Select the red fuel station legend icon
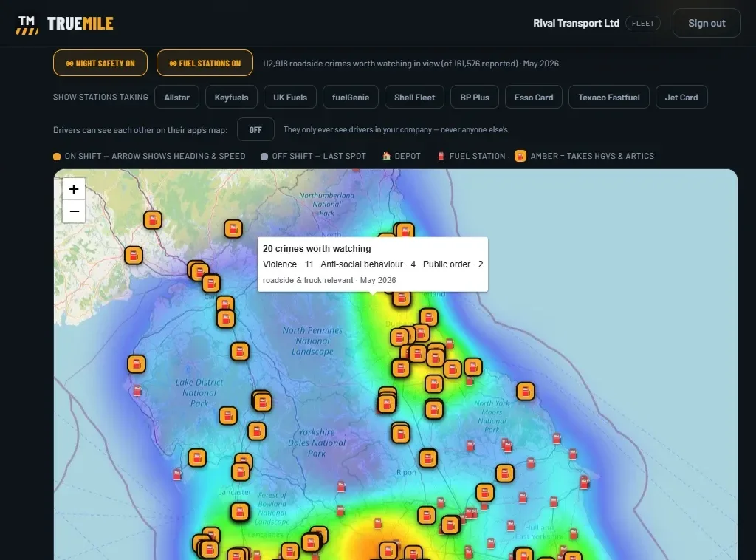Viewport: 756px width, 560px height. pos(441,156)
